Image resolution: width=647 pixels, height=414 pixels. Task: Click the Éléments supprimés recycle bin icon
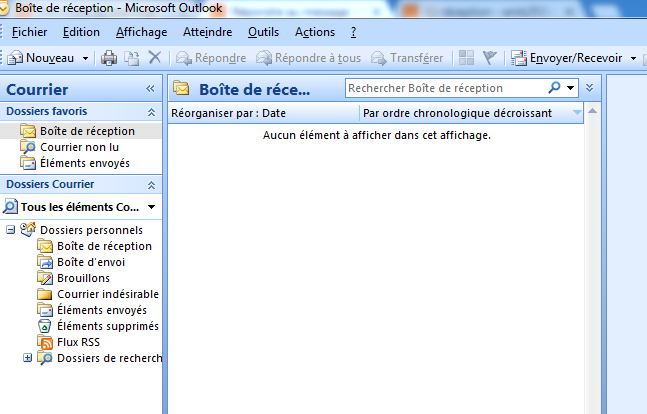pos(45,326)
